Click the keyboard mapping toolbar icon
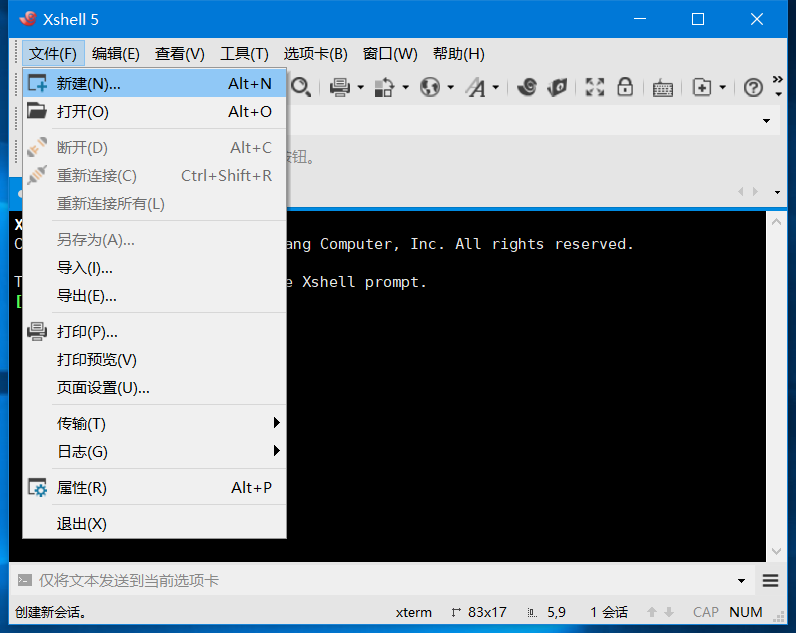The image size is (796, 633). click(662, 88)
